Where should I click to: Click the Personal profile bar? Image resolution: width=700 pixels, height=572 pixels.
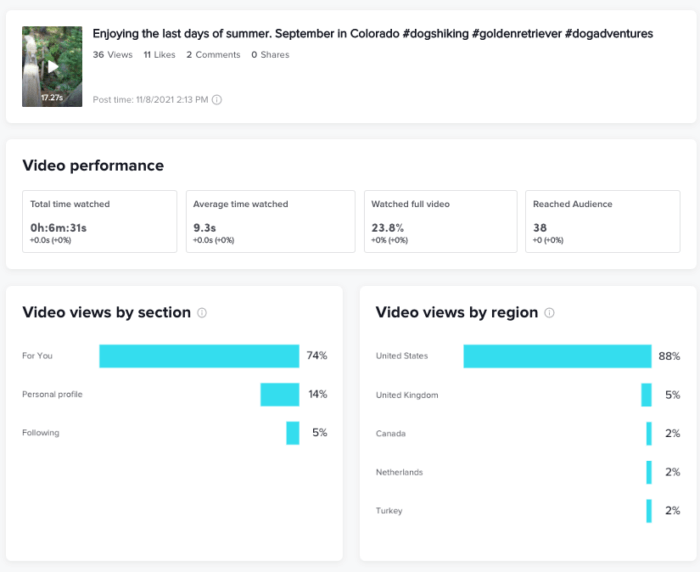(280, 394)
